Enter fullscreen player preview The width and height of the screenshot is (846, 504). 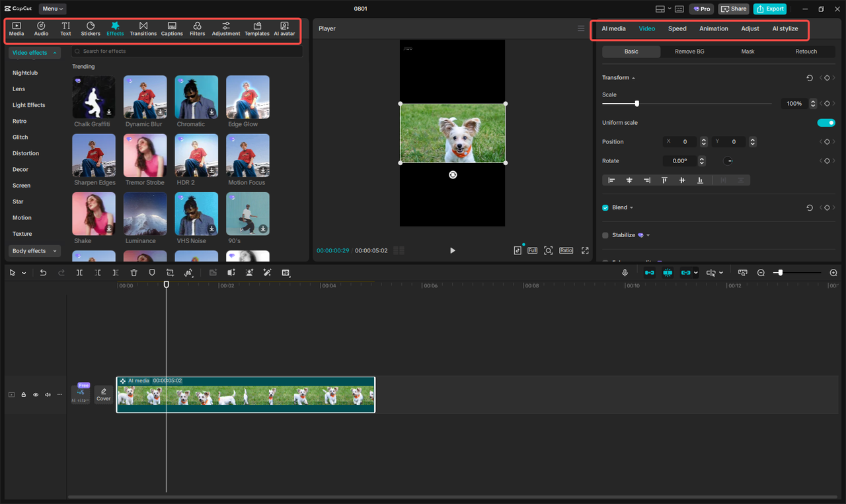tap(585, 250)
